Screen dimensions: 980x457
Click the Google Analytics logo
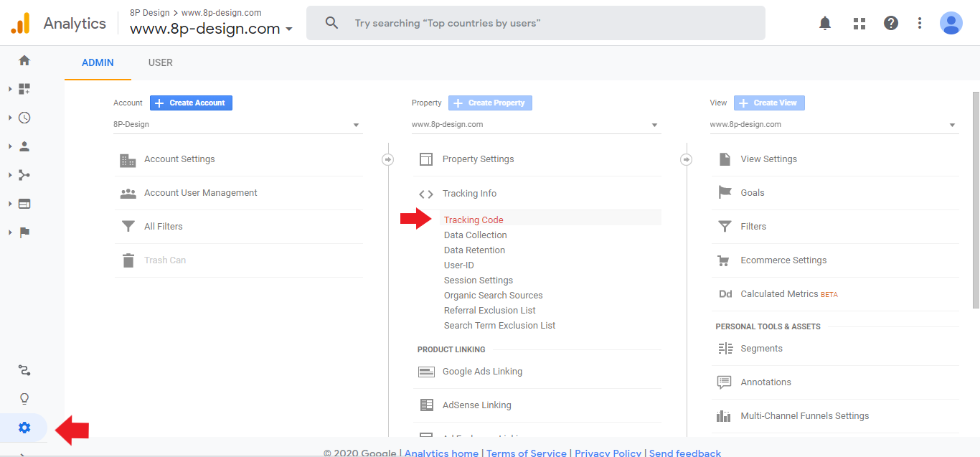coord(20,23)
